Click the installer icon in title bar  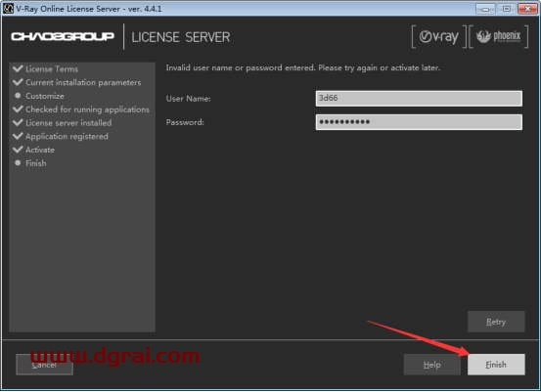click(8, 8)
